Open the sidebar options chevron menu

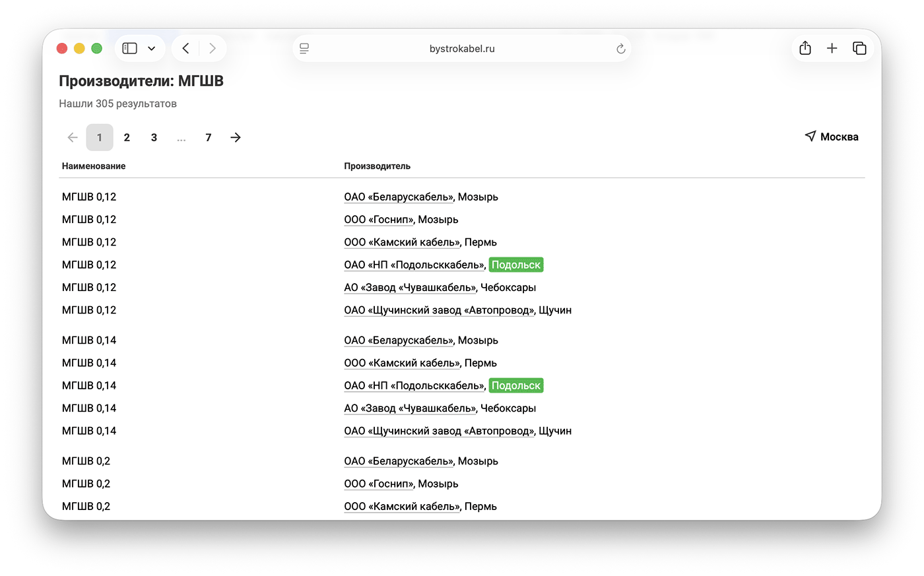click(152, 48)
